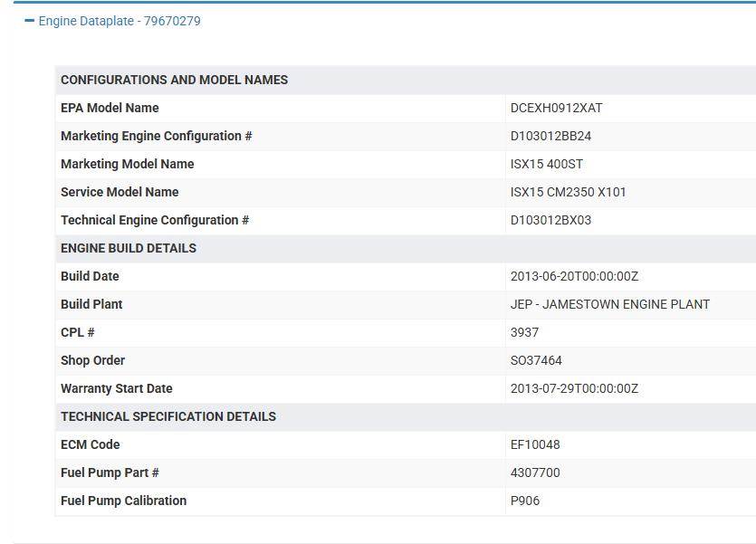
Task: Click the Marketing Engine Configuration value D103012BB24
Action: point(550,136)
